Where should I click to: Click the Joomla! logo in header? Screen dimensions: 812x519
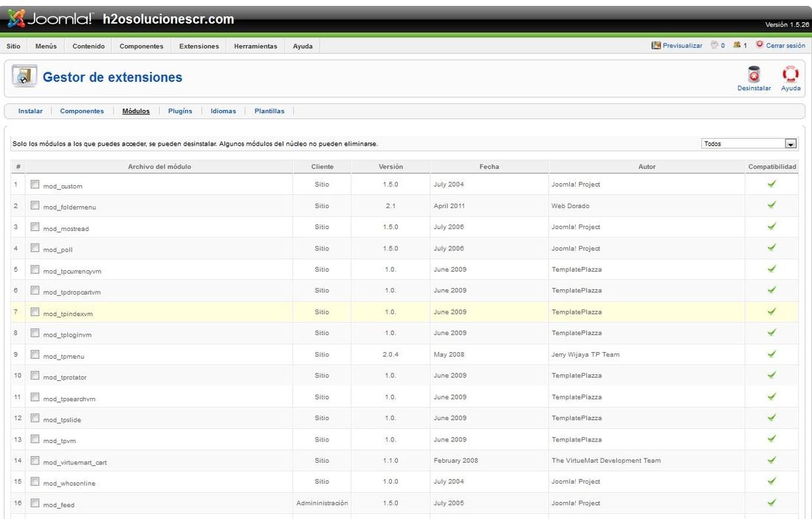pyautogui.click(x=50, y=18)
